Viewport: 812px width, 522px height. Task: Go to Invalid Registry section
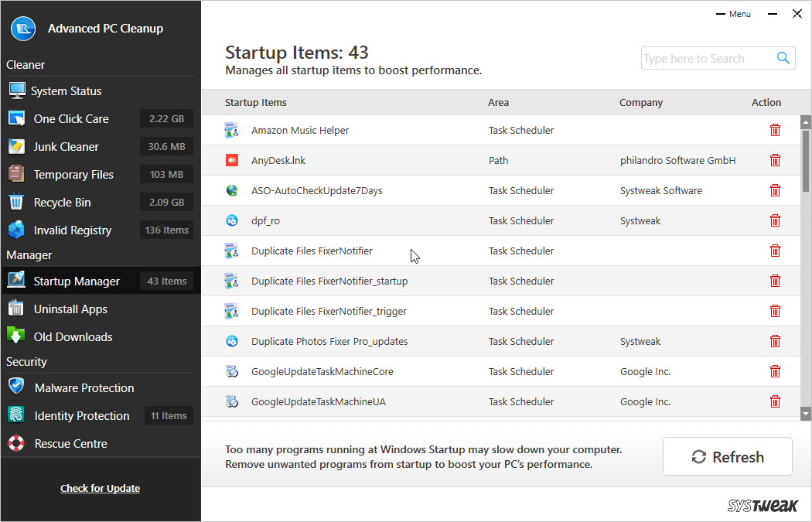tap(73, 230)
